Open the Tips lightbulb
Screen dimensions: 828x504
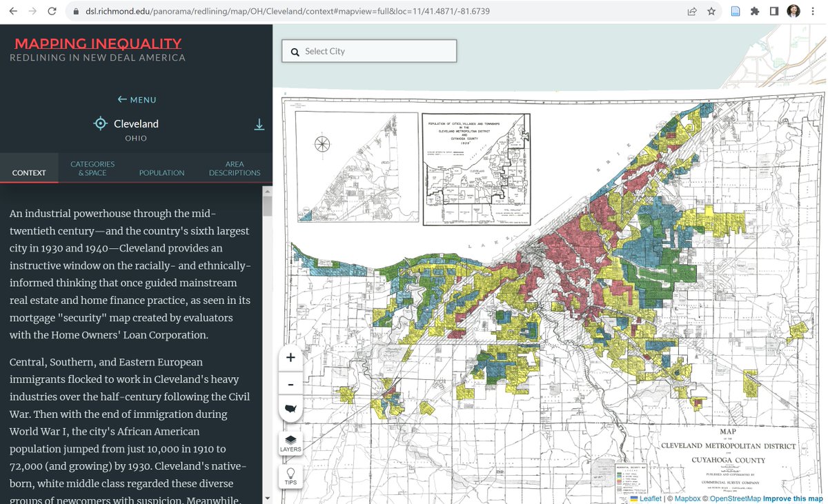pos(290,476)
